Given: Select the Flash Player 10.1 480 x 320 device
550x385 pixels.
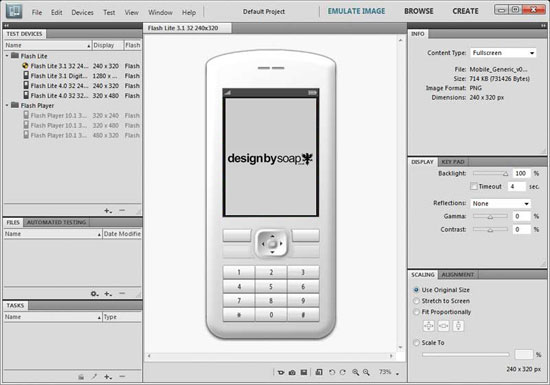Looking at the screenshot, I should point(73,135).
